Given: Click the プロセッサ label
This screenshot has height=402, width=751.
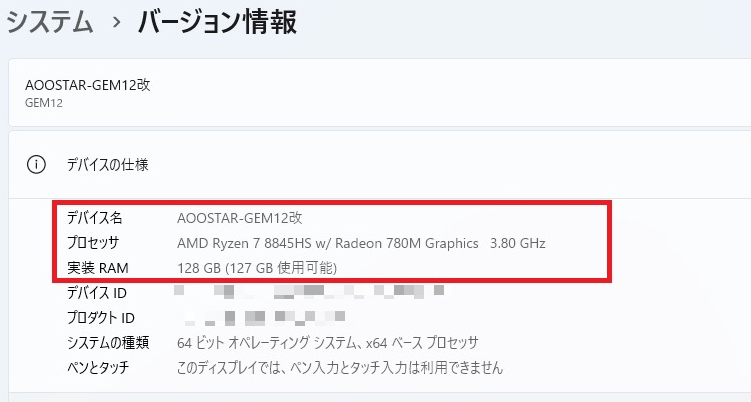Looking at the screenshot, I should coord(93,243).
